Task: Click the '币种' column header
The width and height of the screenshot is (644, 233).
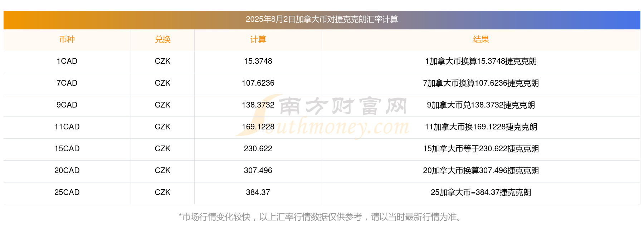Action: (67, 39)
